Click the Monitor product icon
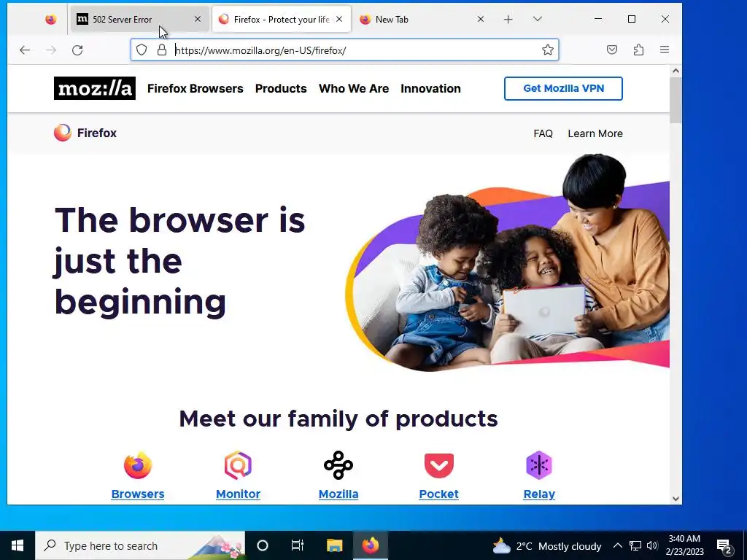 click(x=239, y=465)
